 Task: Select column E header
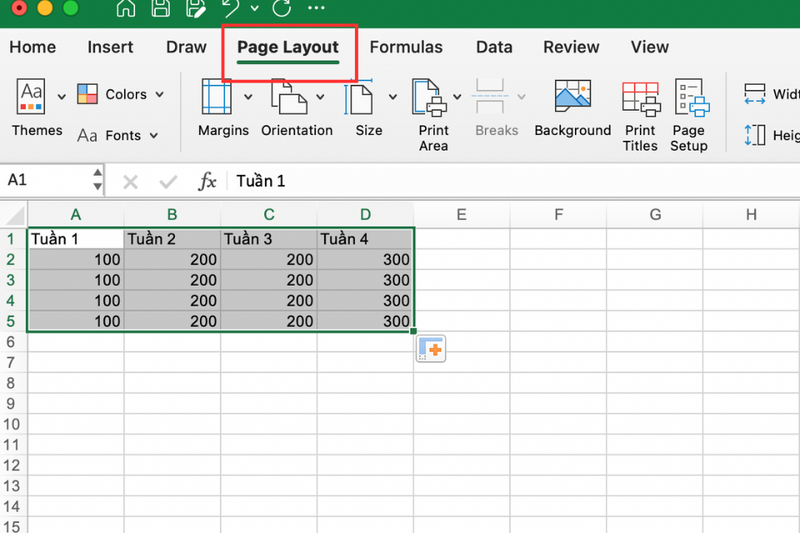pyautogui.click(x=462, y=215)
